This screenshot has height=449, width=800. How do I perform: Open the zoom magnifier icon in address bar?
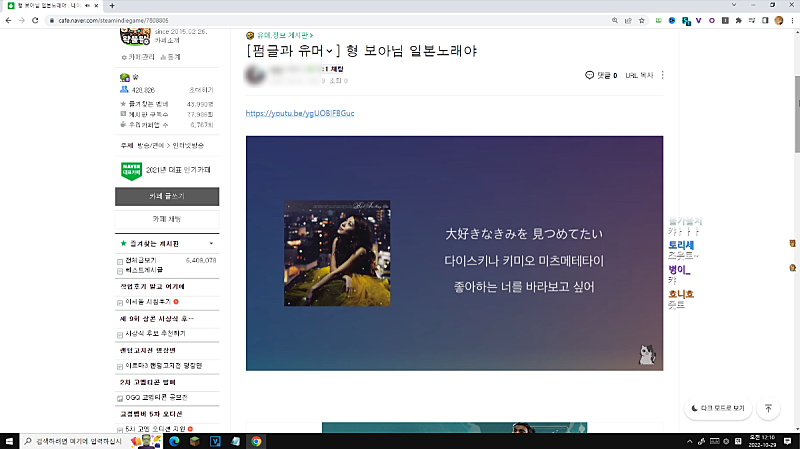[x=615, y=20]
